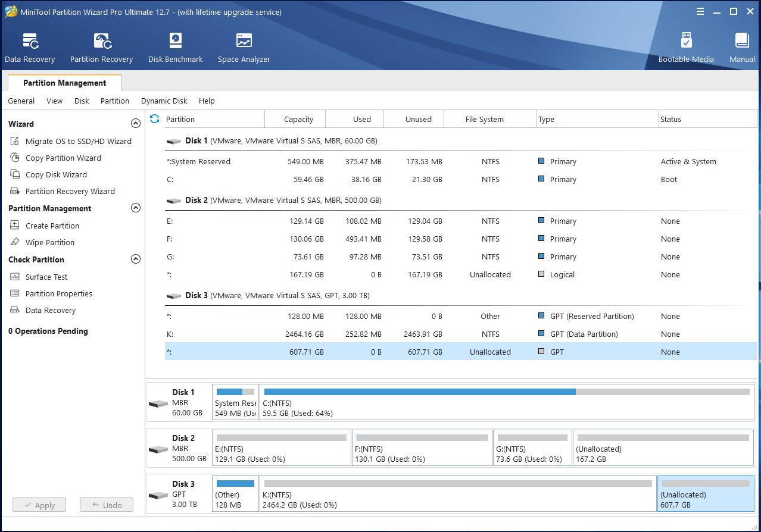This screenshot has height=532, width=761.
Task: Select the C: partition row
Action: tap(461, 179)
